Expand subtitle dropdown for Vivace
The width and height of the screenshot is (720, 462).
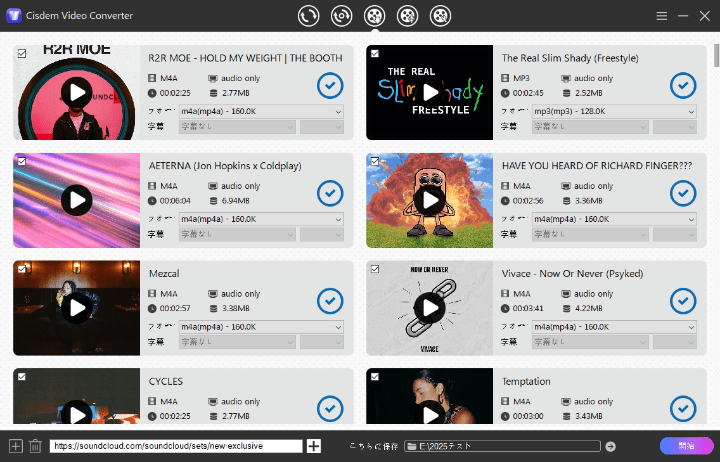[591, 342]
